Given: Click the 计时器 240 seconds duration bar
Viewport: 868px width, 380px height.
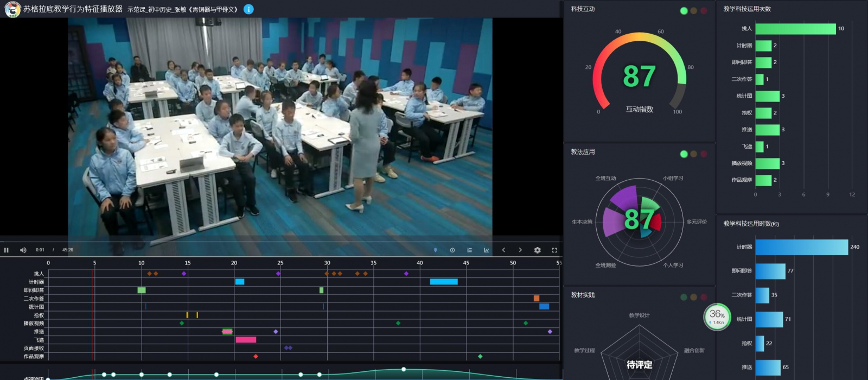Looking at the screenshot, I should pyautogui.click(x=801, y=248).
